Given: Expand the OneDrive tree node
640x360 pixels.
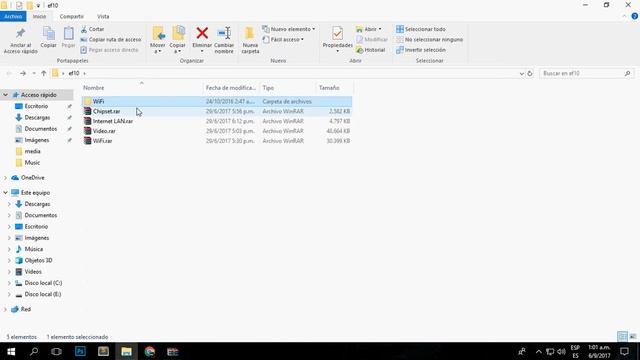Looking at the screenshot, I should [6, 178].
